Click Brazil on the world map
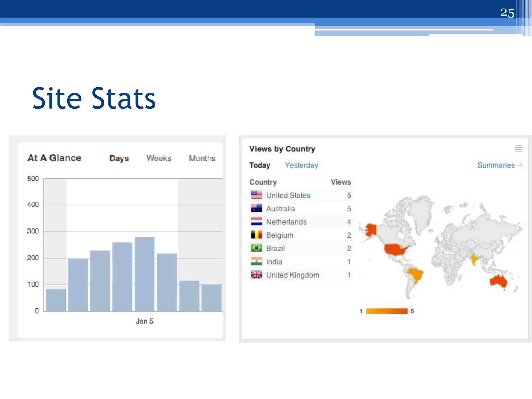532x399 pixels. coord(415,274)
